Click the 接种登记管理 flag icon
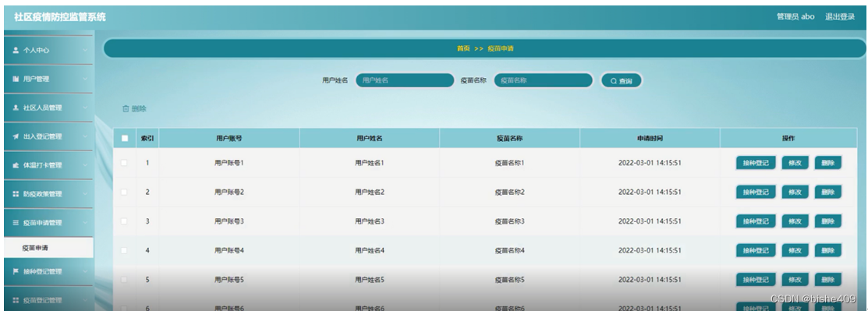This screenshot has width=868, height=311. (16, 272)
